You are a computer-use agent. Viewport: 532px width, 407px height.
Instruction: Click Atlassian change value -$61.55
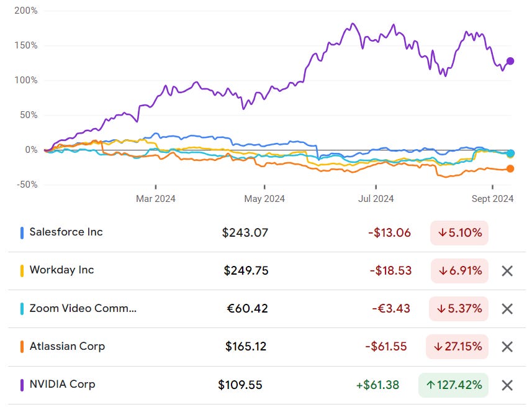[385, 347]
